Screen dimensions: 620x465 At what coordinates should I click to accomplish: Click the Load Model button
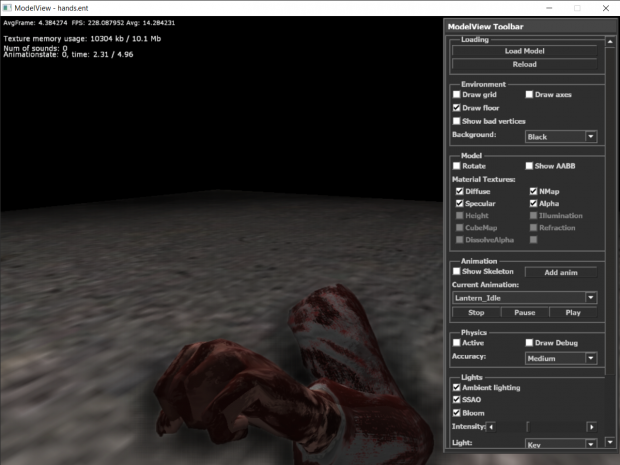coord(524,51)
